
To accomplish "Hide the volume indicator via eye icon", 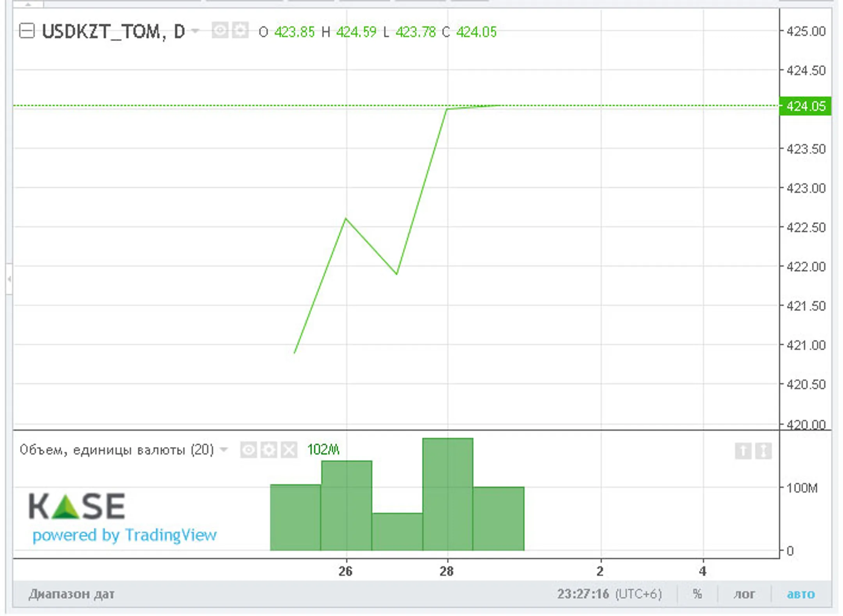I will 248,450.
